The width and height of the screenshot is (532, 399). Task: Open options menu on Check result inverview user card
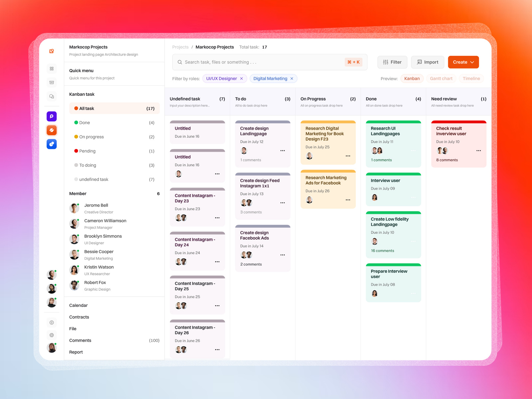[478, 151]
